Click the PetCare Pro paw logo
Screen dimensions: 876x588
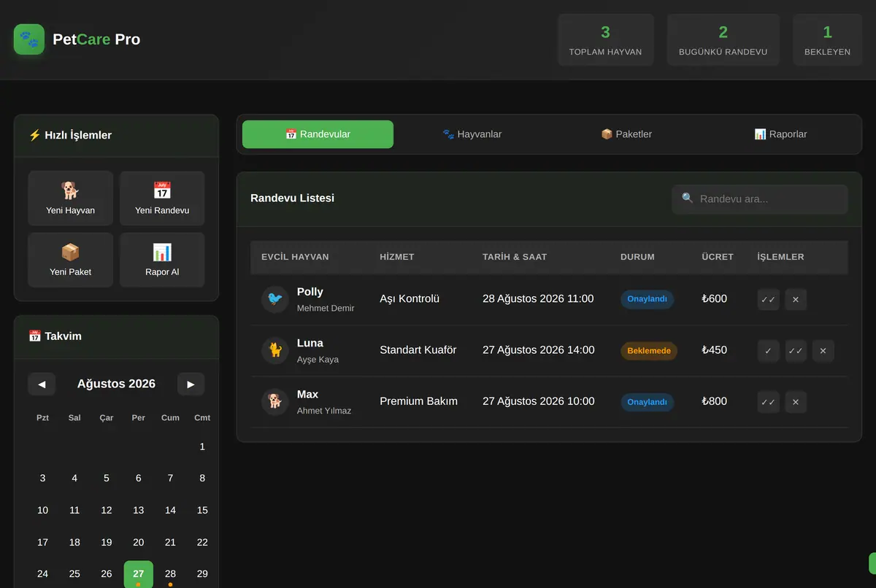tap(29, 39)
